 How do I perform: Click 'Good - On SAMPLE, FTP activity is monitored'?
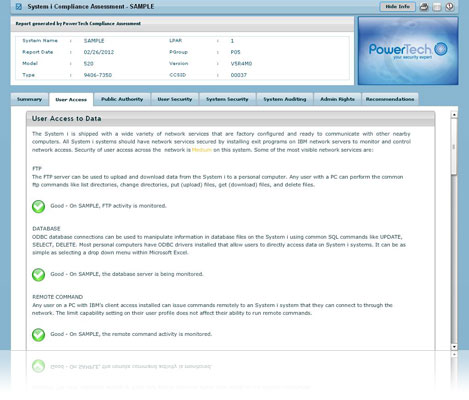[108, 206]
